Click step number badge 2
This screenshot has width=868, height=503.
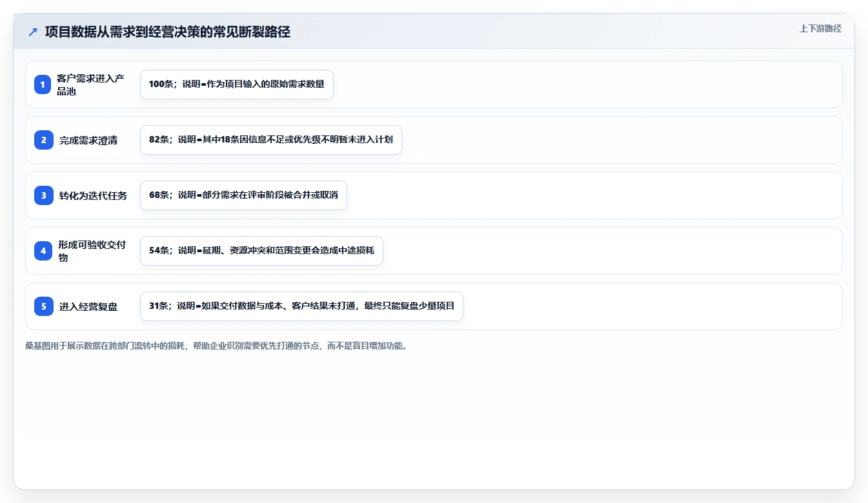tap(43, 140)
